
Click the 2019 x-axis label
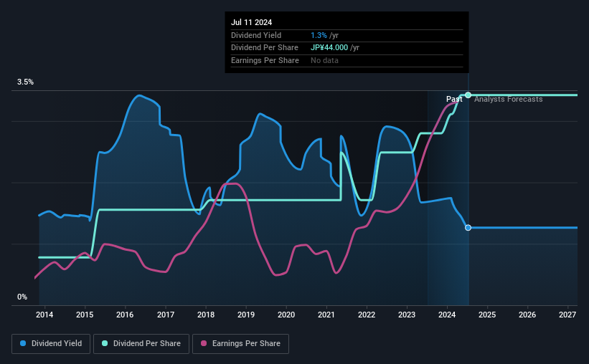(x=246, y=315)
